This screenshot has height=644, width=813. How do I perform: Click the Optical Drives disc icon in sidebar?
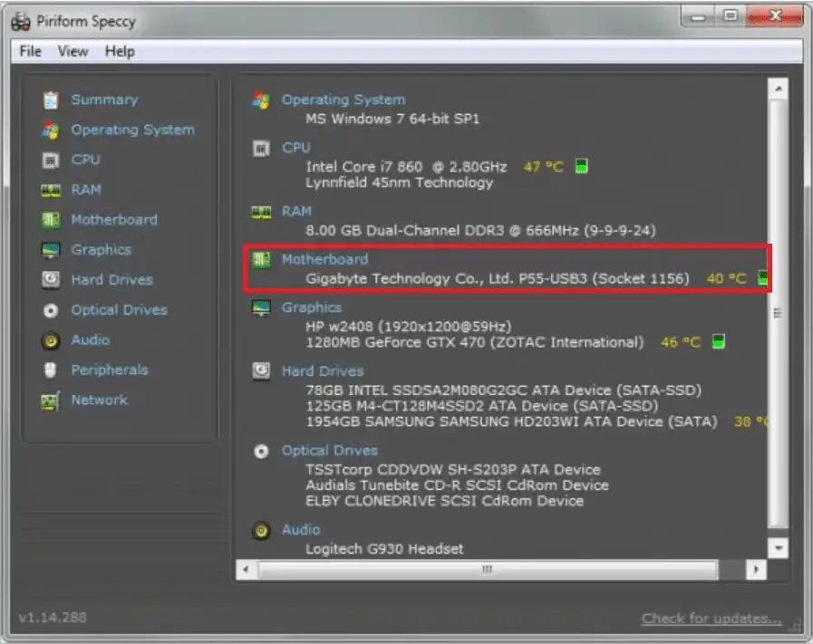(x=51, y=311)
